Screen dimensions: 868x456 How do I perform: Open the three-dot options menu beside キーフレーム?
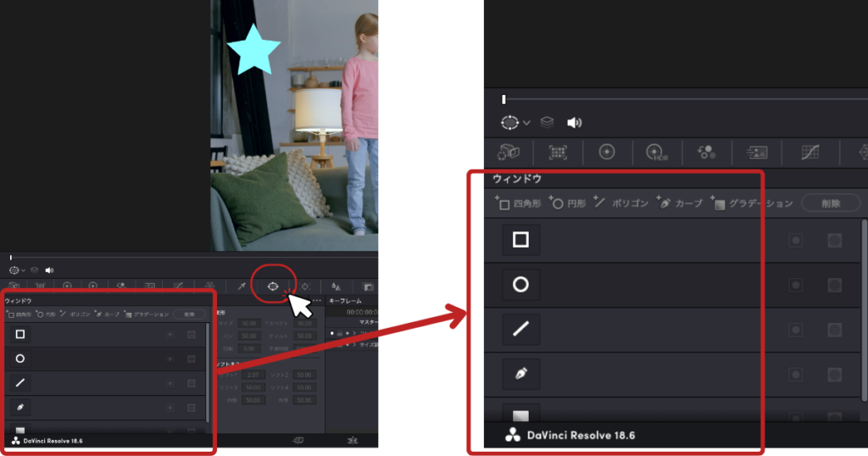317,301
